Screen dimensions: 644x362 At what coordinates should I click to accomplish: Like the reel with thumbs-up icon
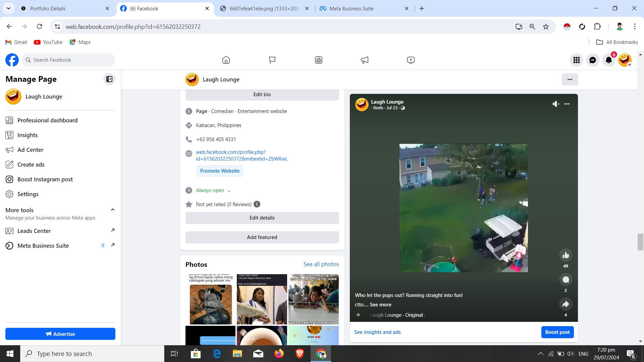pos(566,255)
